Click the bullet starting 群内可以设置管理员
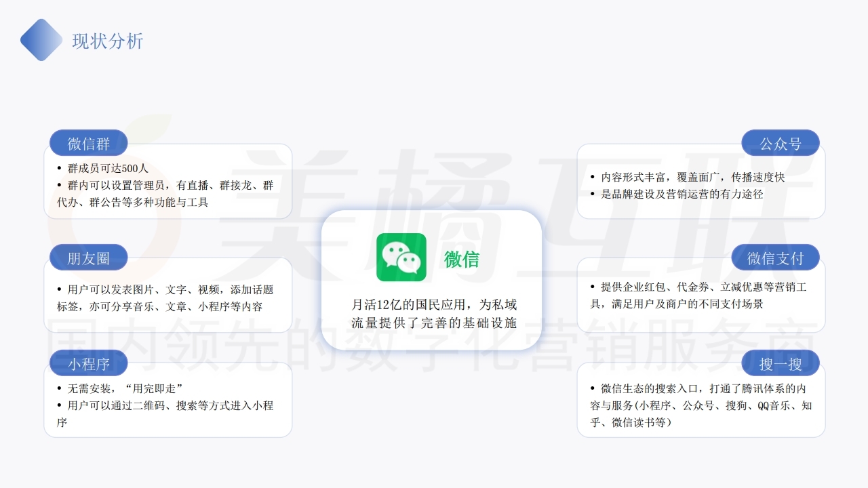 [165, 194]
